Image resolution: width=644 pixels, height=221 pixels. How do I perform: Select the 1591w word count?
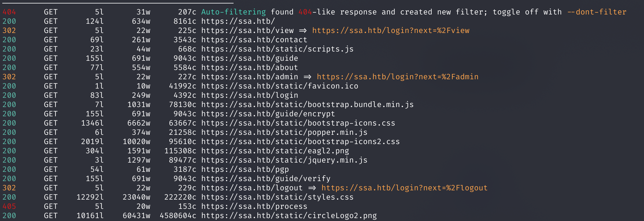click(139, 151)
